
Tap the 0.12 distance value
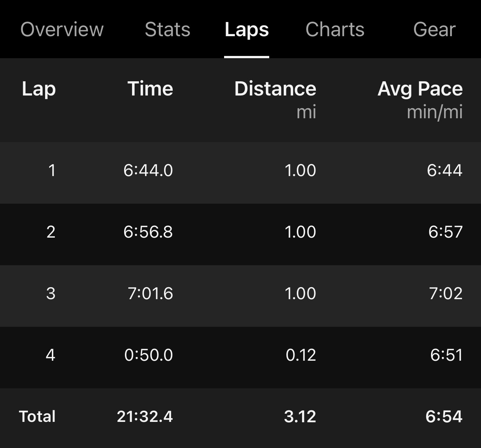click(301, 355)
